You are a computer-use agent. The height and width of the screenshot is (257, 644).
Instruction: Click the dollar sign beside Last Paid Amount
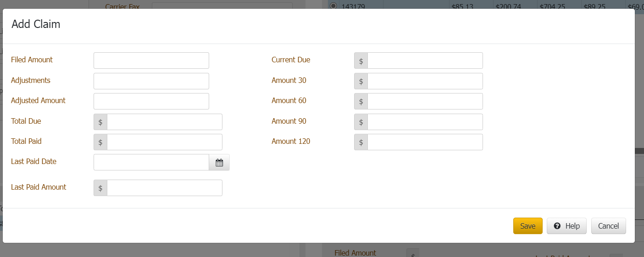pyautogui.click(x=100, y=188)
